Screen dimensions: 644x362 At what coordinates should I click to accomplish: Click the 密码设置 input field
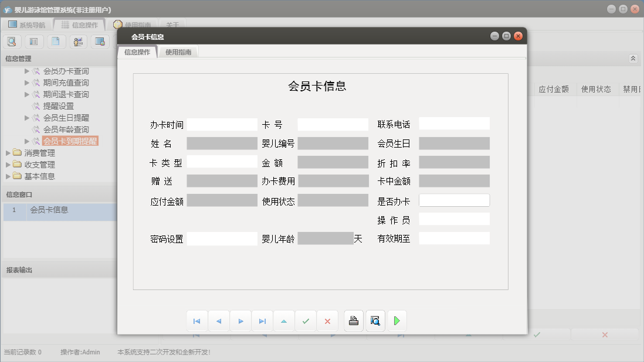tap(221, 238)
